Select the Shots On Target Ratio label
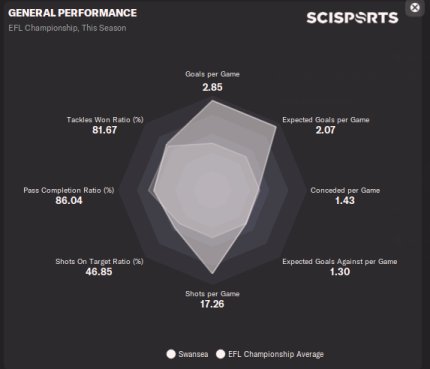This screenshot has width=430, height=369. click(x=99, y=261)
